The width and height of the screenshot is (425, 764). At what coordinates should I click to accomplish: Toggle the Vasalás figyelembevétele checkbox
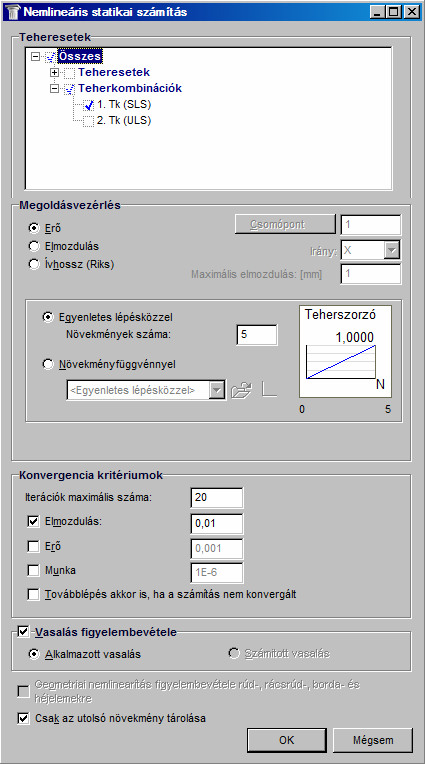[x=23, y=632]
